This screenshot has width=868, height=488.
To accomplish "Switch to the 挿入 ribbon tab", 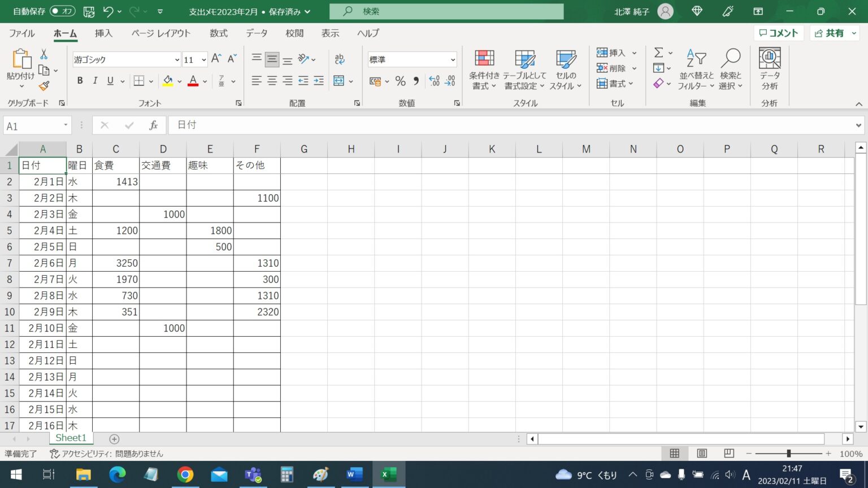I will (x=103, y=33).
